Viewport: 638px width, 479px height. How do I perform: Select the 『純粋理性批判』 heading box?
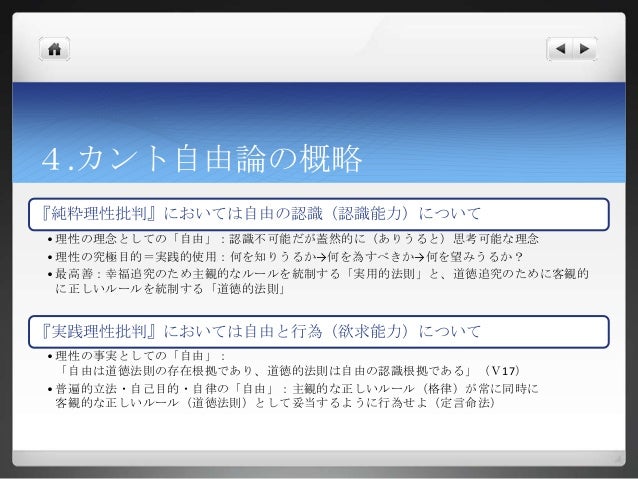point(319,214)
